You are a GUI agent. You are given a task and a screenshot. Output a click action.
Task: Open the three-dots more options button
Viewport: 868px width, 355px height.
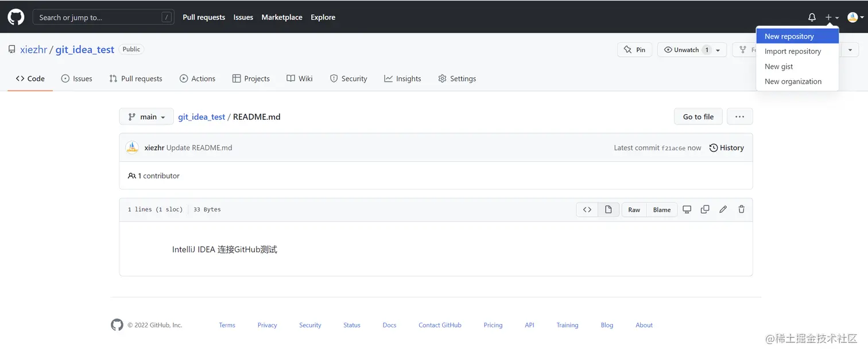(x=739, y=116)
